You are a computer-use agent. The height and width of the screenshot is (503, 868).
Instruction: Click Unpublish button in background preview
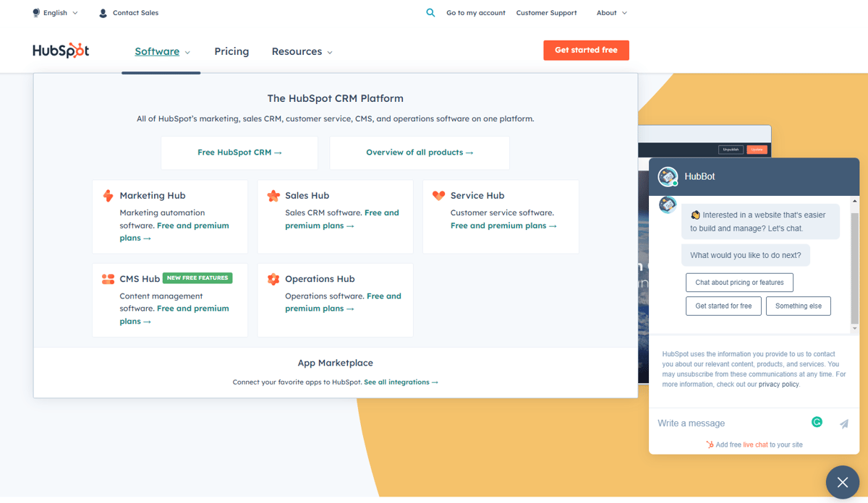click(x=731, y=150)
